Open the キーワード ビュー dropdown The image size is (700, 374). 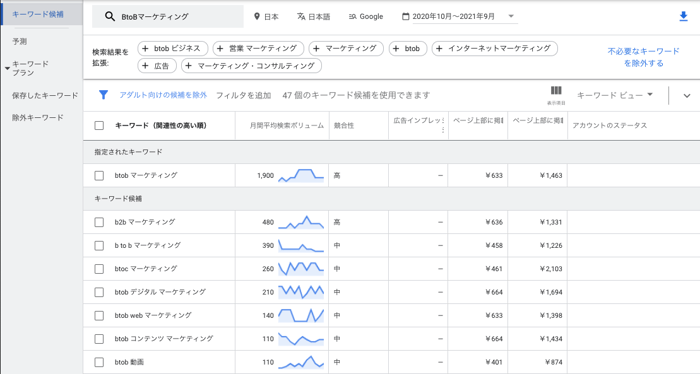pyautogui.click(x=615, y=95)
